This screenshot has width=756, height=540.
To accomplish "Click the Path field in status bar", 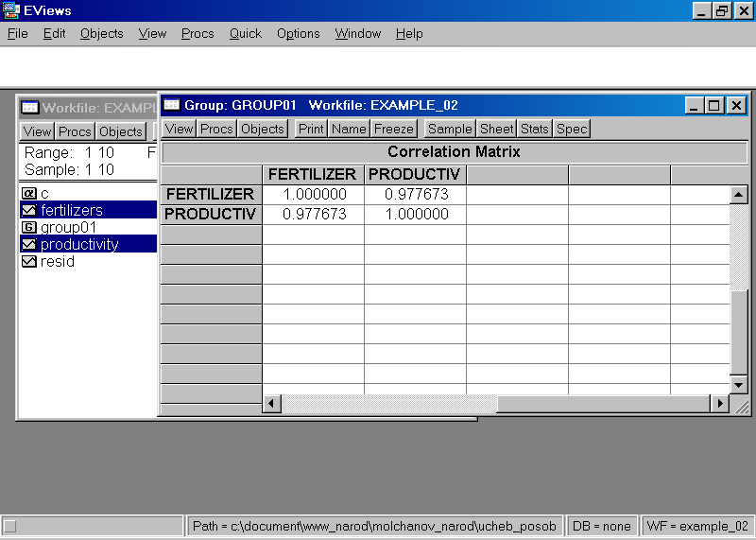I will coord(374,526).
